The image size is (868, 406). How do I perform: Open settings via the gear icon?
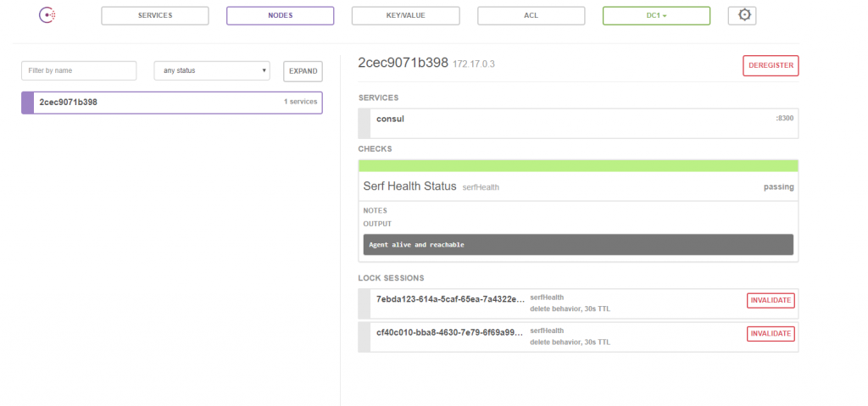tap(742, 15)
